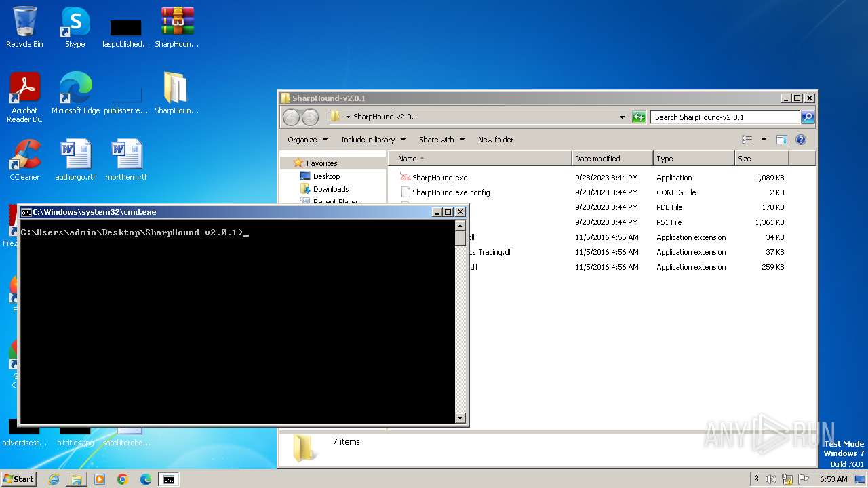The image size is (868, 488).
Task: Sort files by the Type column
Action: (694, 159)
